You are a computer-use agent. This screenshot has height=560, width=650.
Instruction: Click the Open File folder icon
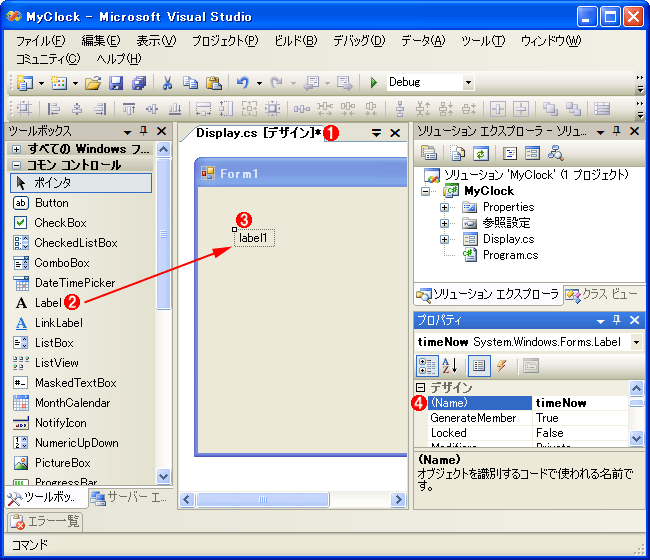tap(93, 83)
